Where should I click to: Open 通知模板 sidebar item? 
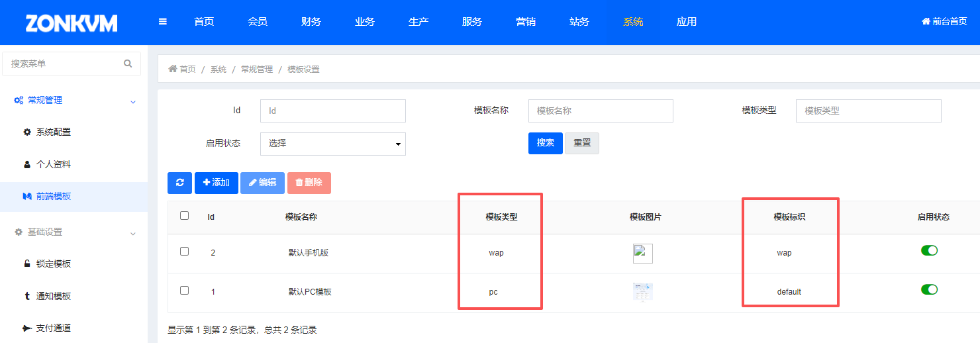(53, 296)
